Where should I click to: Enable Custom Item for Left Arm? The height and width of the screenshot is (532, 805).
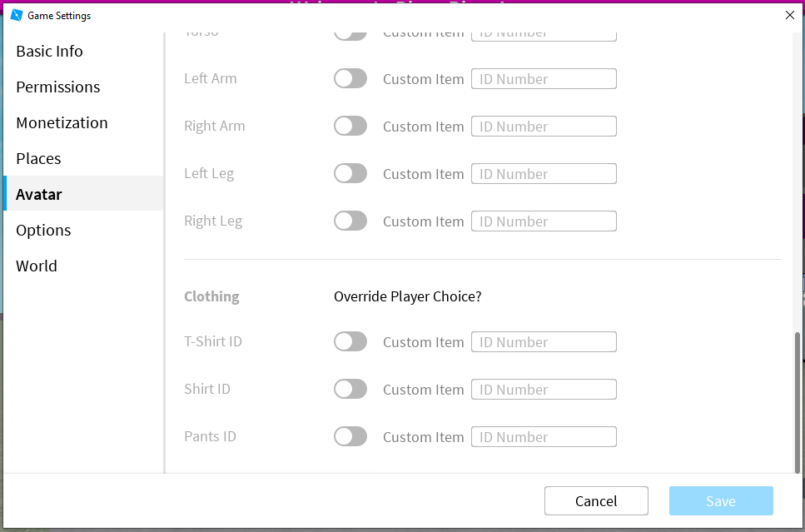pyautogui.click(x=350, y=78)
